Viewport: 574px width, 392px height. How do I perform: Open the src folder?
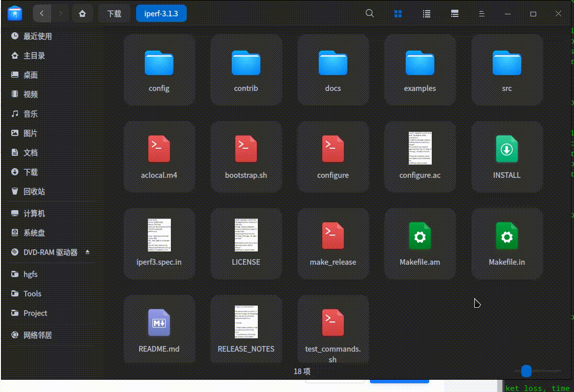[x=506, y=70]
